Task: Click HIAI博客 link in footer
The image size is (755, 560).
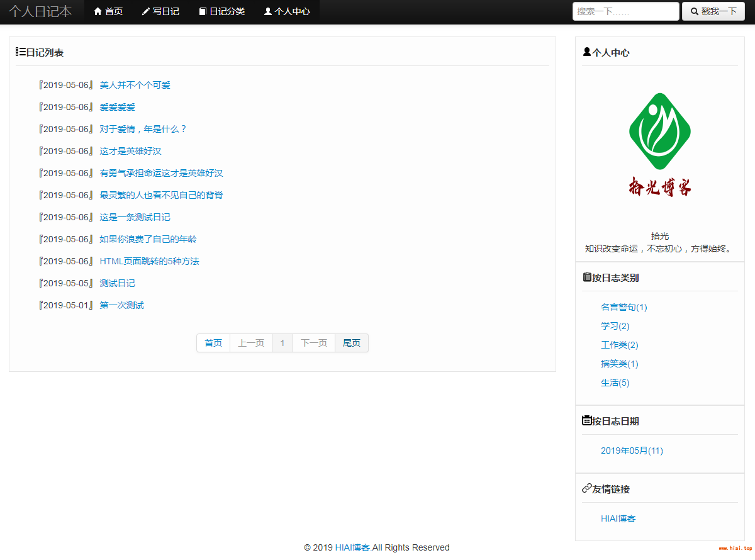Action: pos(352,547)
